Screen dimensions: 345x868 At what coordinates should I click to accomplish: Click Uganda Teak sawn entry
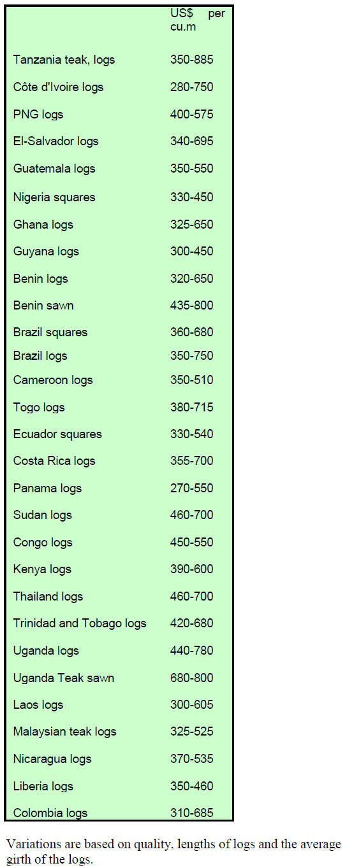pyautogui.click(x=64, y=678)
